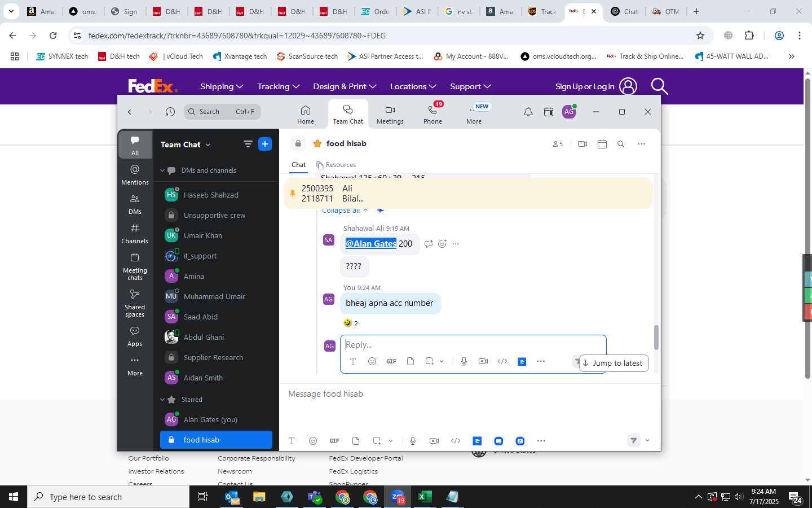Collapse the DMs and channels section
This screenshot has width=812, height=508.
[x=162, y=170]
